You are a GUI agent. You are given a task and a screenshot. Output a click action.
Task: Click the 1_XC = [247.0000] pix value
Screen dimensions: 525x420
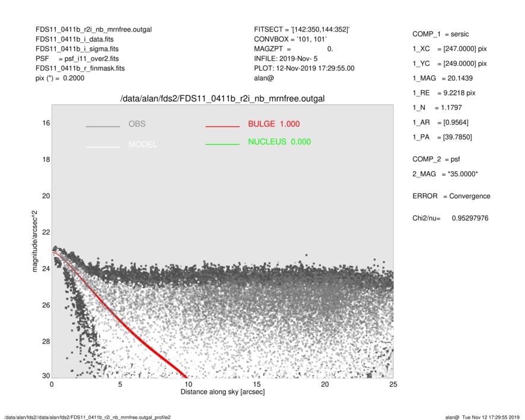(x=450, y=49)
